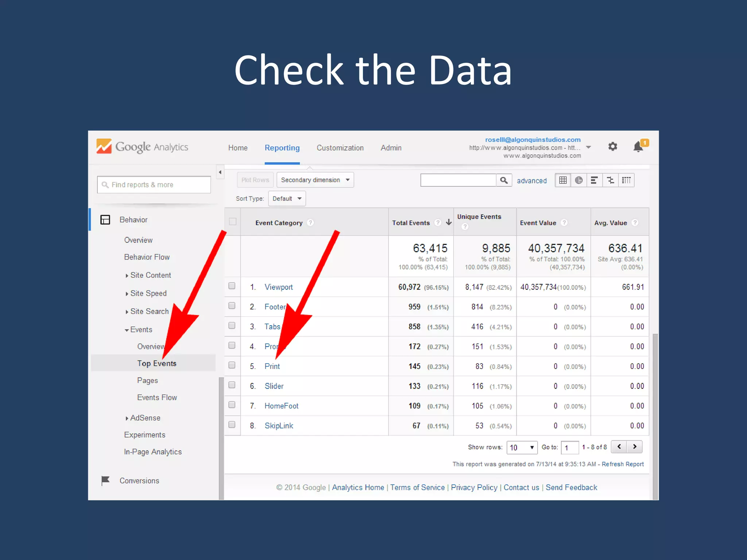The width and height of the screenshot is (747, 560).
Task: Click help icon under Unique Events
Action: 465,227
